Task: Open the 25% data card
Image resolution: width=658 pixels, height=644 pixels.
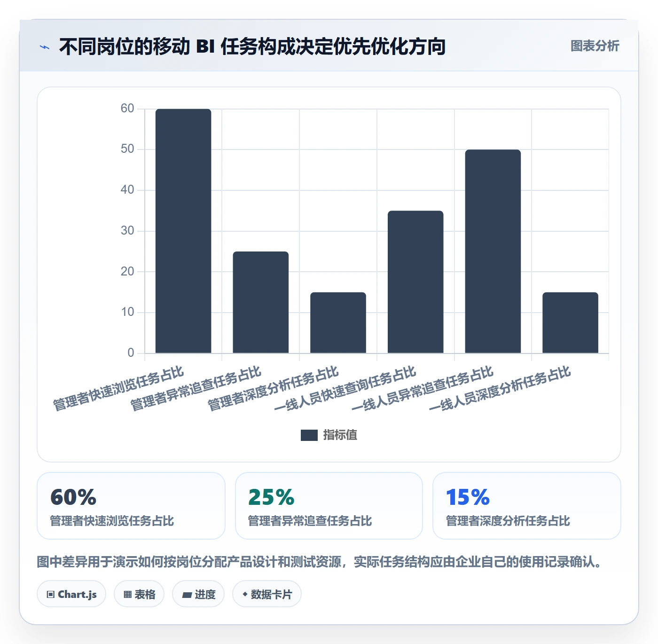Action: tap(329, 506)
